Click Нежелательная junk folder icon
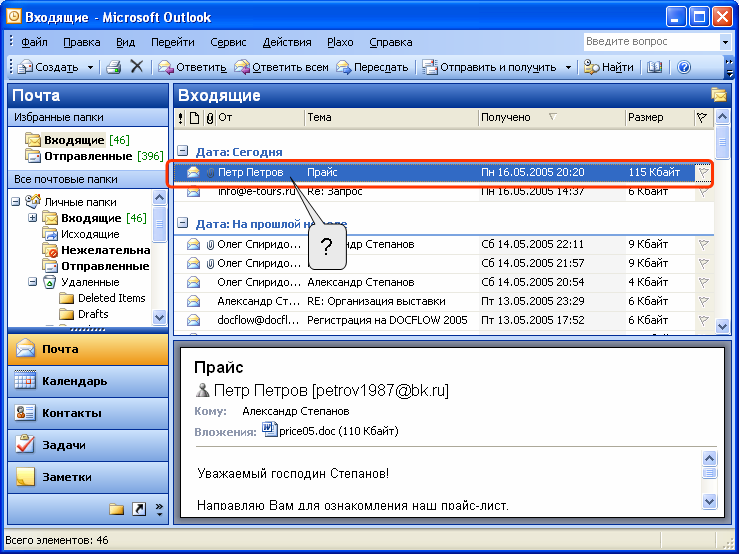739x554 pixels. 49,250
